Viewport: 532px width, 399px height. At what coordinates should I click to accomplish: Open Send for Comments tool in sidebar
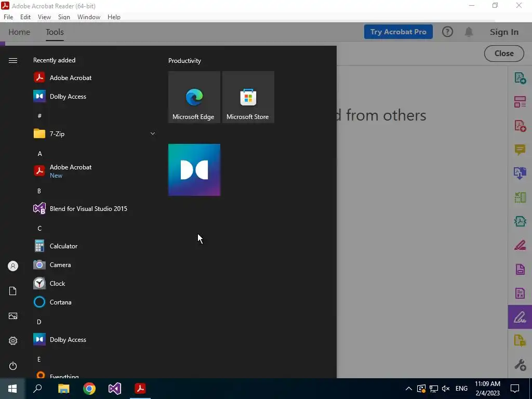click(x=520, y=340)
